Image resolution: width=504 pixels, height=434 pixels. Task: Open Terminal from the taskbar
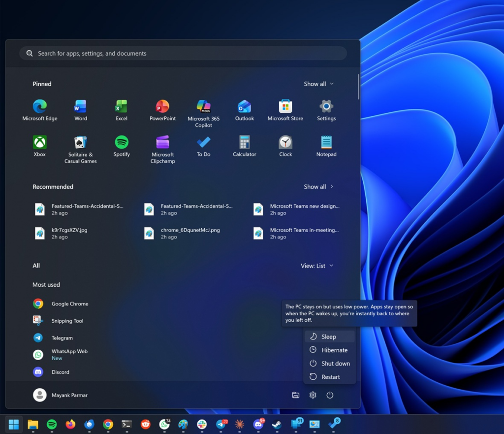click(x=126, y=424)
